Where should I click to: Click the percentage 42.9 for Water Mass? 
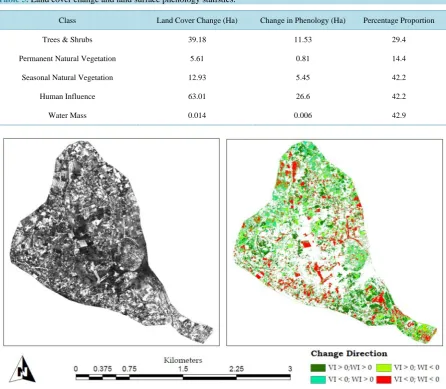[399, 115]
